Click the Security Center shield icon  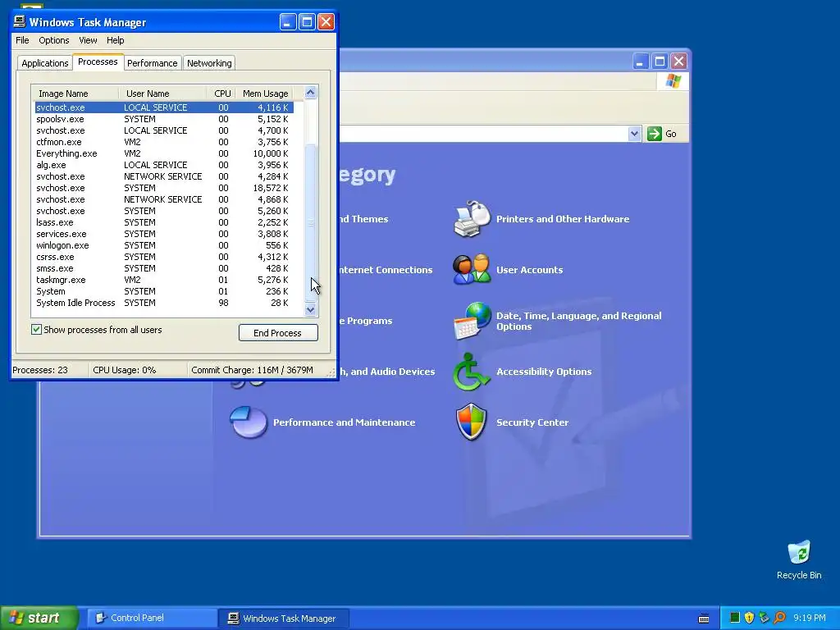[472, 422]
